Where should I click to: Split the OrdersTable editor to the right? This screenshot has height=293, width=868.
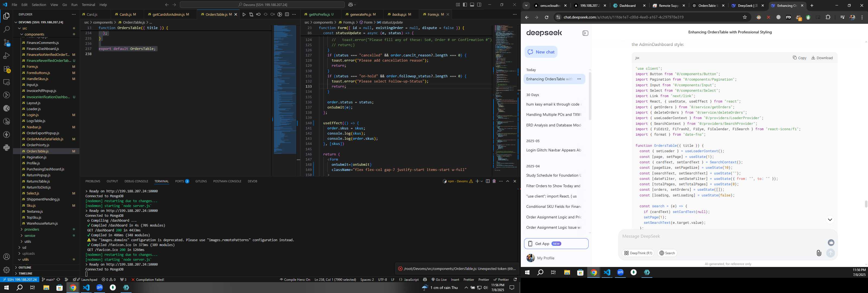click(287, 14)
